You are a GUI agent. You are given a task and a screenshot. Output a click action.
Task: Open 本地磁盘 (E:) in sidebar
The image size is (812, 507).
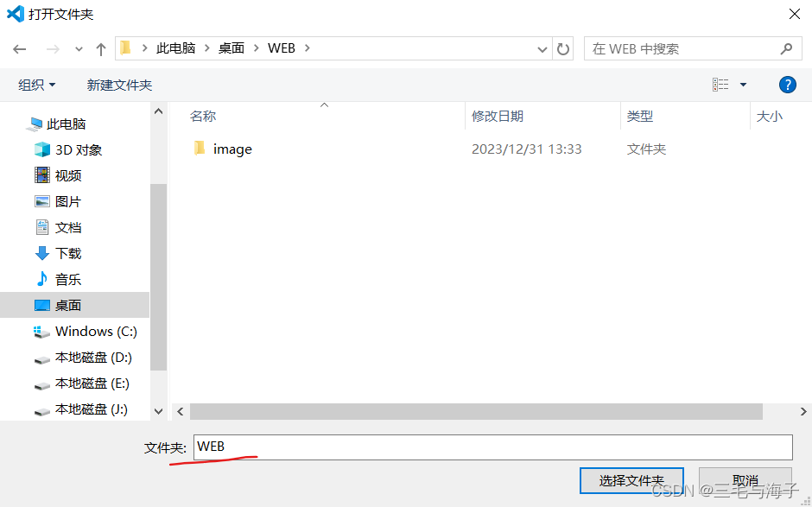[x=92, y=383]
